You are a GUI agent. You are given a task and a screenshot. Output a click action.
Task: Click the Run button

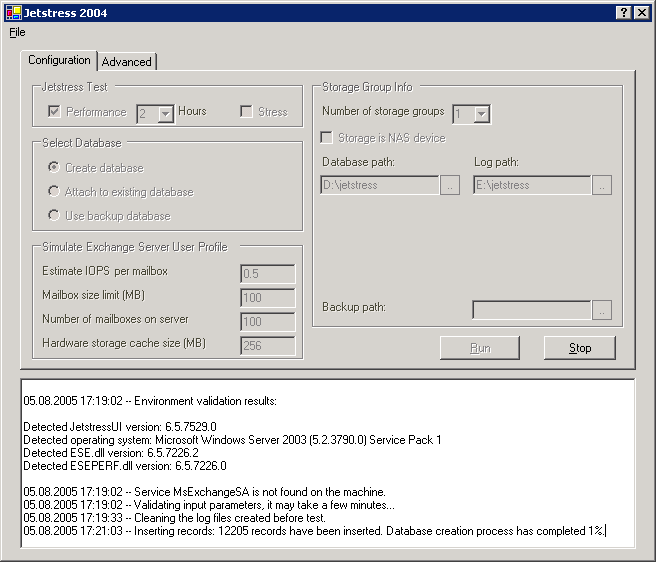tap(480, 348)
